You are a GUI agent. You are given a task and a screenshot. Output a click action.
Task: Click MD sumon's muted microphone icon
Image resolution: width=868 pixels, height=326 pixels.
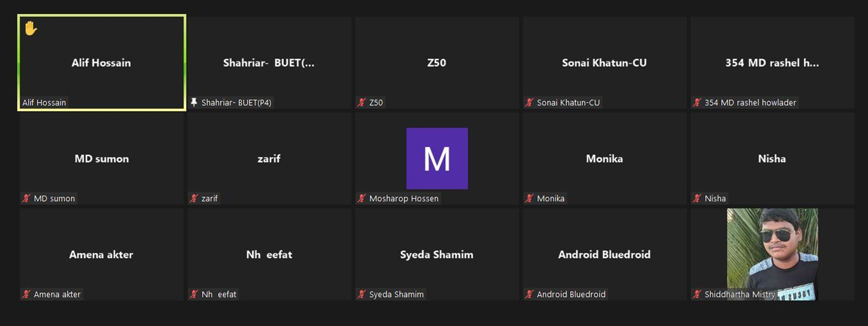[26, 198]
